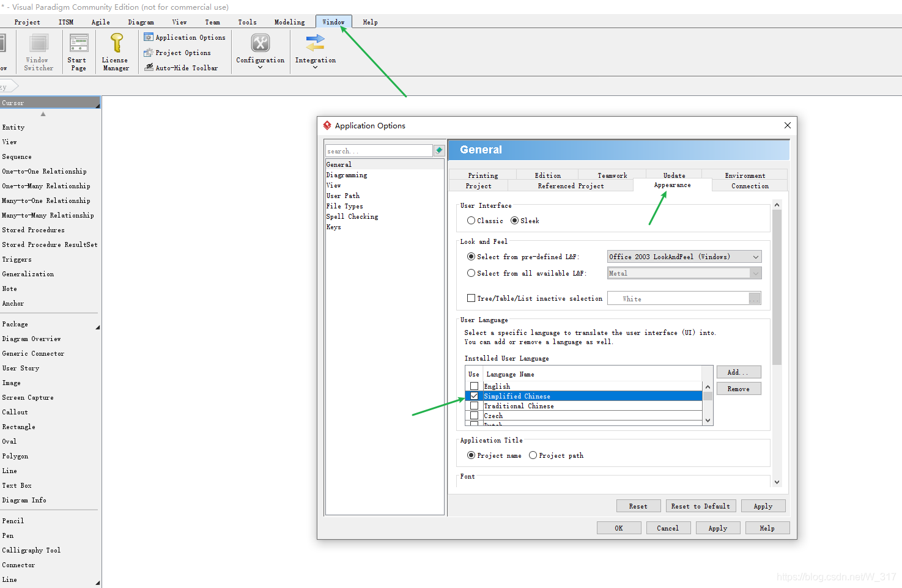This screenshot has height=588, width=902.
Task: Expand the Integration dropdown arrow
Action: (x=316, y=67)
